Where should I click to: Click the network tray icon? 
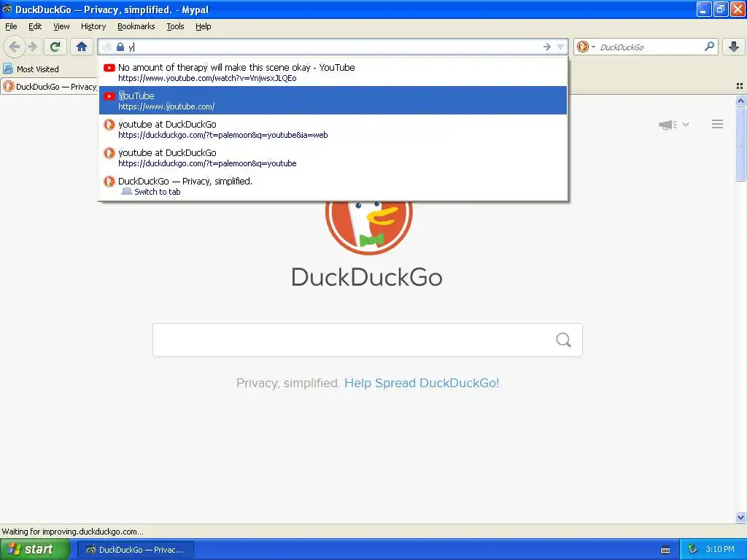[x=692, y=549]
